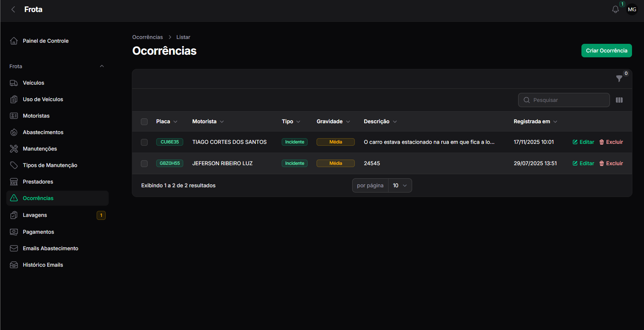This screenshot has width=644, height=330.
Task: Click the Listar breadcrumb item
Action: tap(183, 37)
